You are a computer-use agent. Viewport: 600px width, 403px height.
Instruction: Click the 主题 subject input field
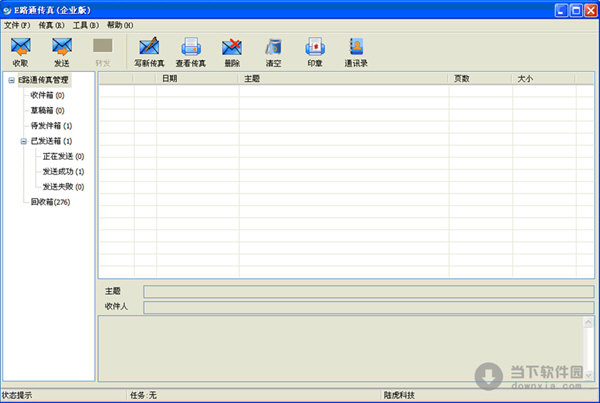tap(368, 291)
